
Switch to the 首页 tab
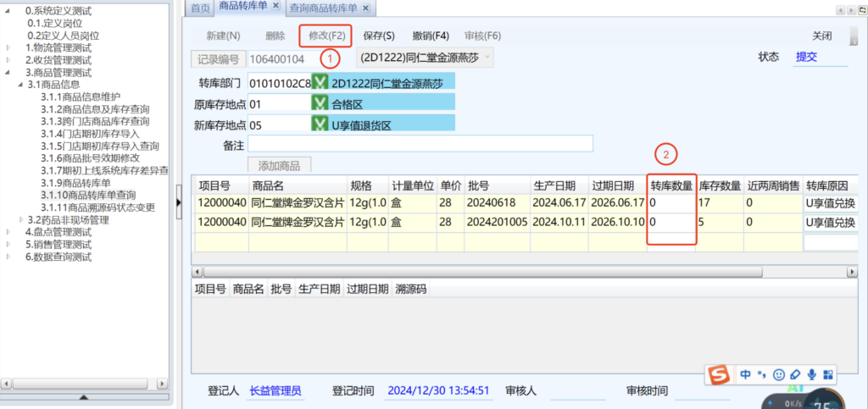click(x=200, y=8)
